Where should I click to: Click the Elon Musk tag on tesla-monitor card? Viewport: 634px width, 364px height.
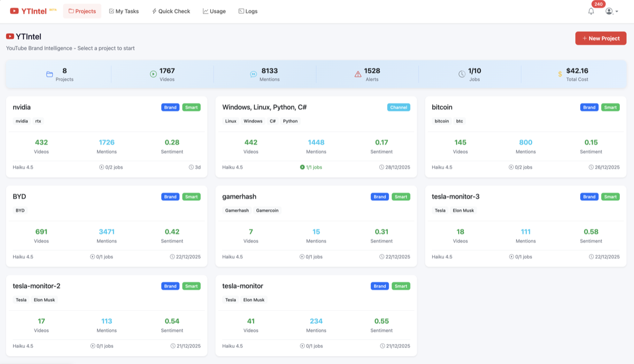tap(254, 300)
